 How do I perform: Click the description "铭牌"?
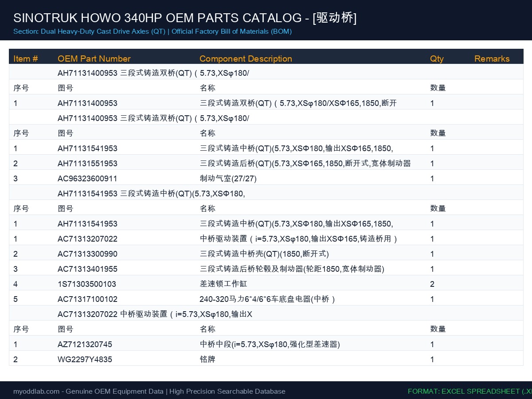tap(207, 360)
